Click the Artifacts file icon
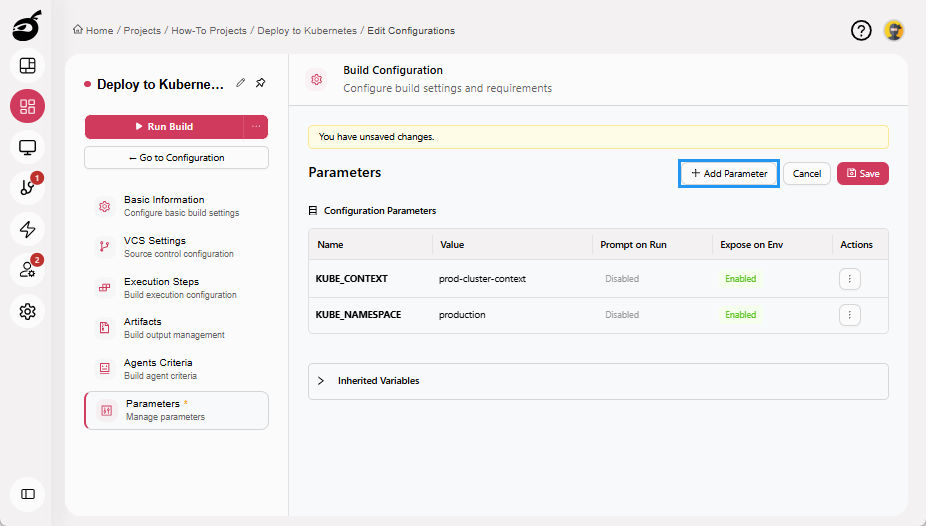 [x=105, y=328]
